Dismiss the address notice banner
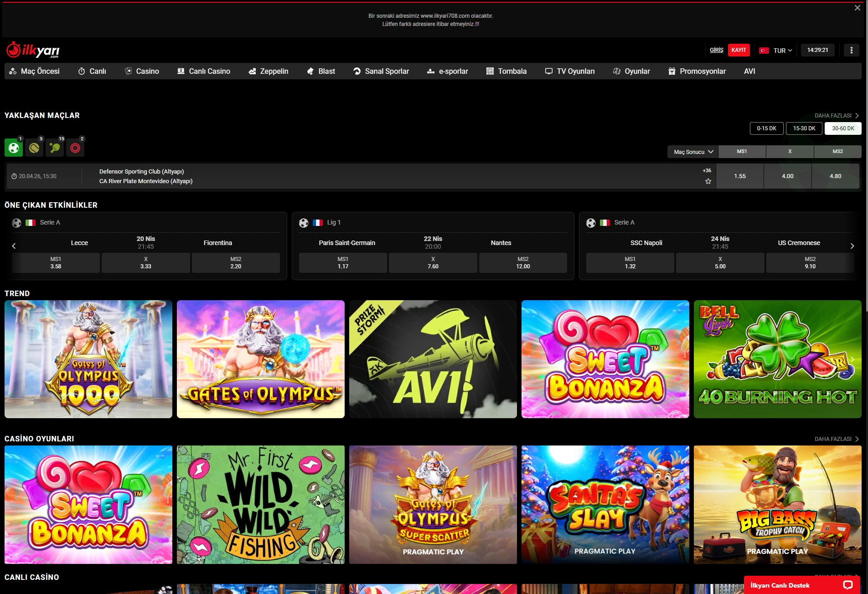 (x=858, y=8)
